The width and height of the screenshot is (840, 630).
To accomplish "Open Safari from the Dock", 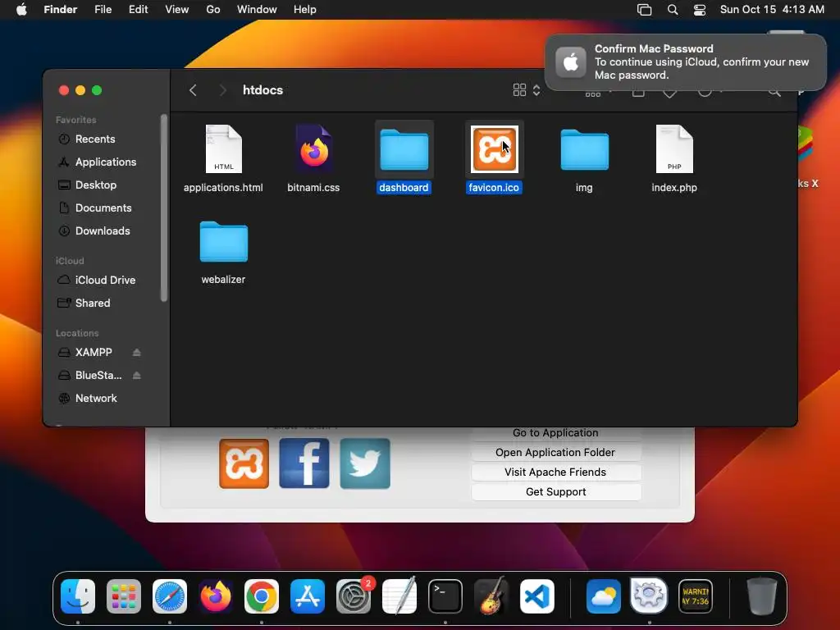I will coord(170,596).
